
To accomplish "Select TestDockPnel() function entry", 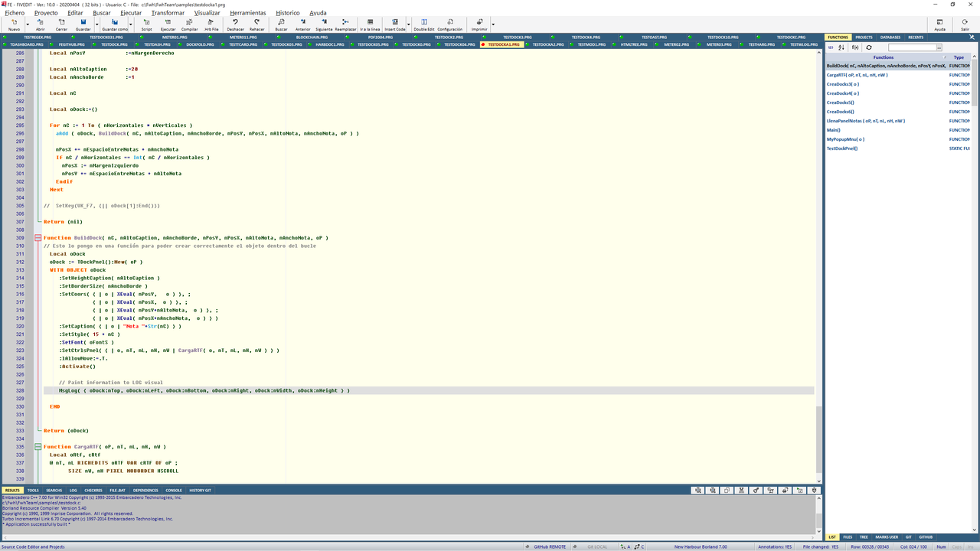I will pos(842,148).
